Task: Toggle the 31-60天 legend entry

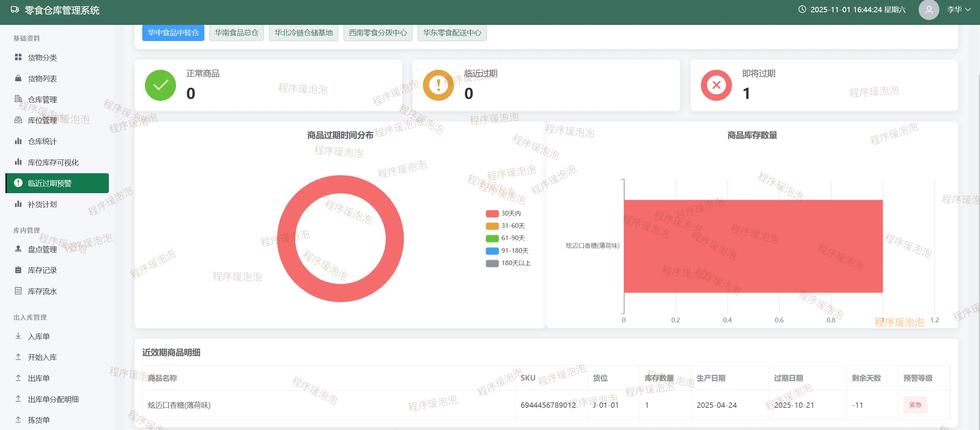Action: (x=512, y=226)
